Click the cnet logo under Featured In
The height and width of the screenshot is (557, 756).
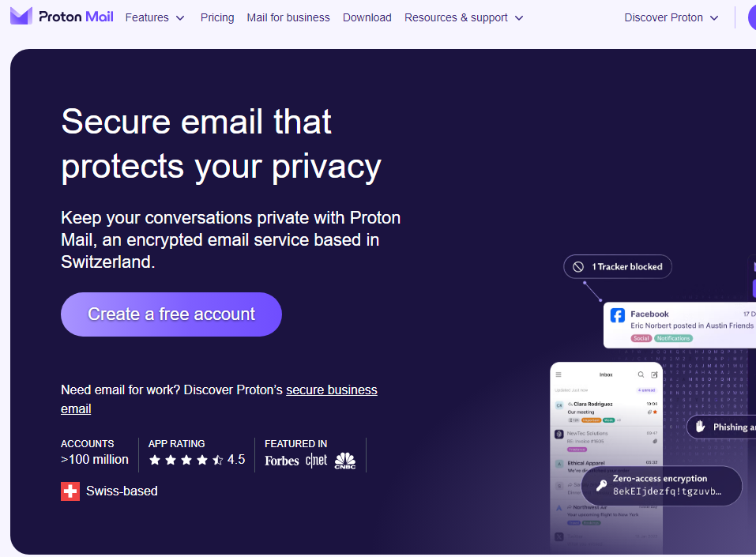316,461
